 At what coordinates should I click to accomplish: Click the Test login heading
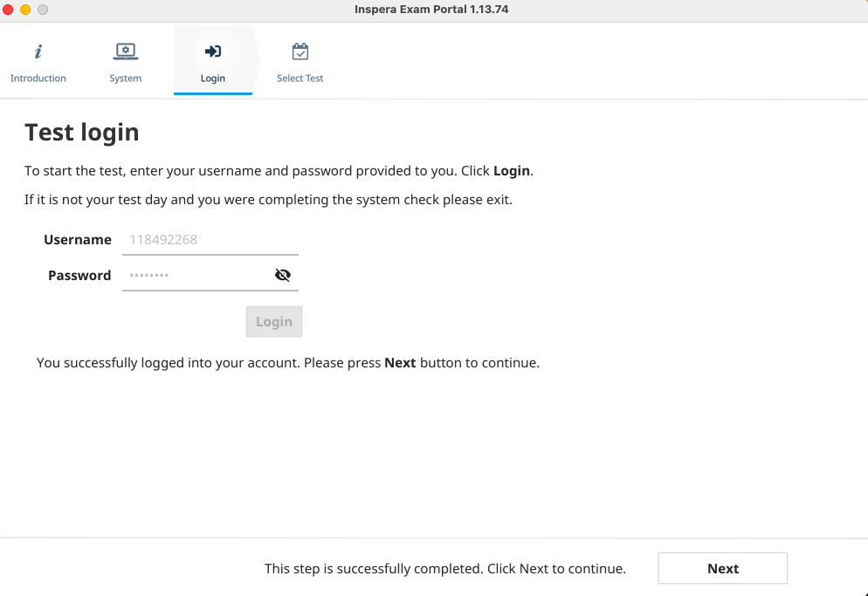pyautogui.click(x=82, y=133)
